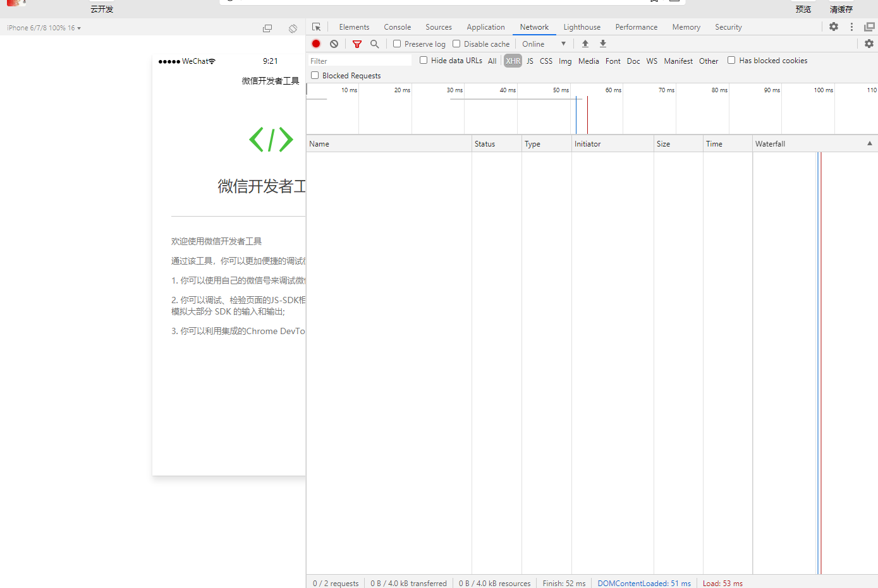Click 'Load: 53 ms' in status bar

click(x=723, y=583)
